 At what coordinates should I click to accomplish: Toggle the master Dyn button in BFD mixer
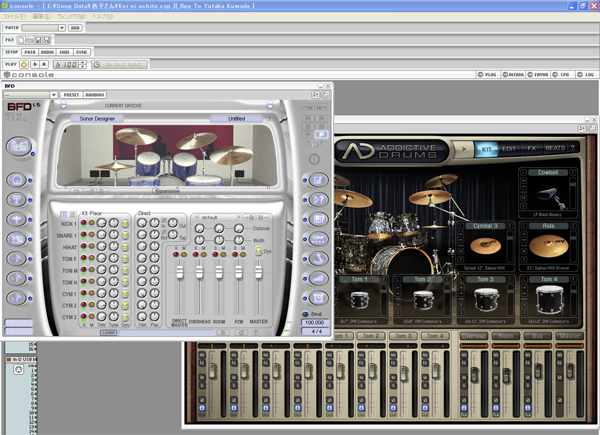259,251
